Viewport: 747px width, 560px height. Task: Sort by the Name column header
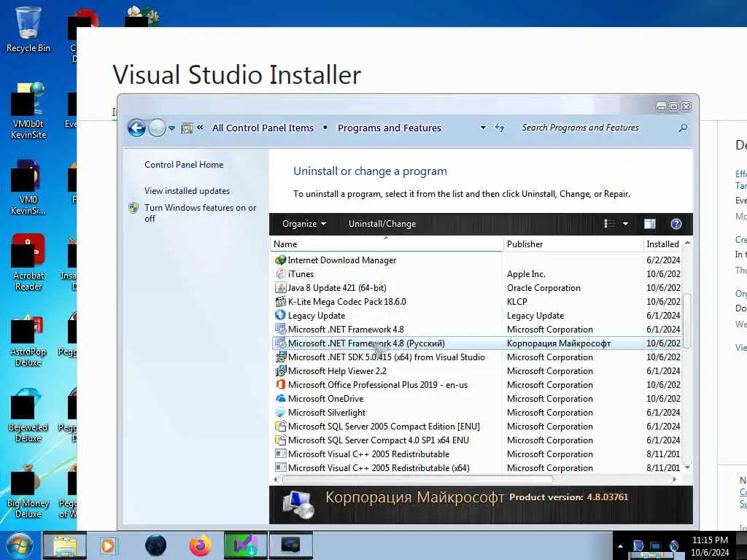point(387,244)
